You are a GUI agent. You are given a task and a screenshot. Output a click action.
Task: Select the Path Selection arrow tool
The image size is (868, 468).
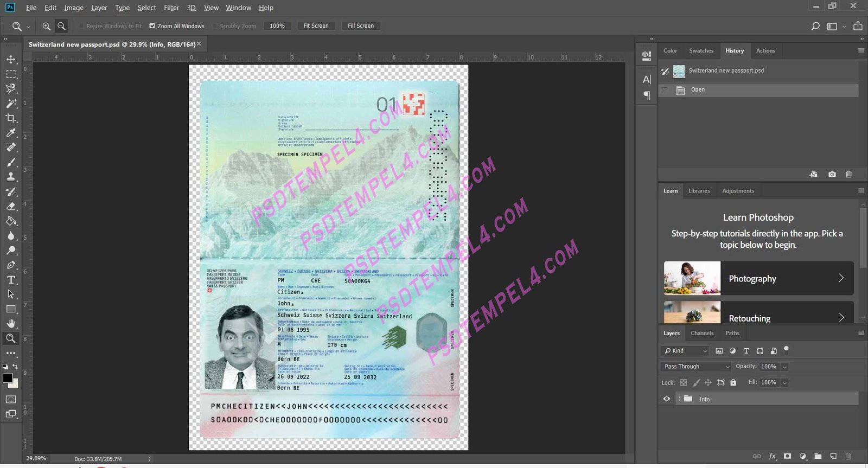[x=11, y=294]
